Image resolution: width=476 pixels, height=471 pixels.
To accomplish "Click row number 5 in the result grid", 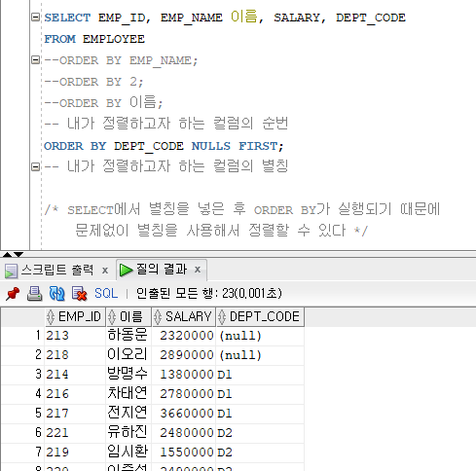I will click(23, 414).
